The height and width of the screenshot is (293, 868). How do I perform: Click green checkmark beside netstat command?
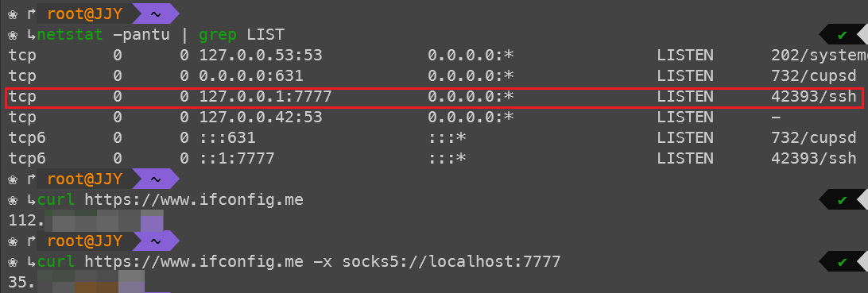click(x=842, y=35)
